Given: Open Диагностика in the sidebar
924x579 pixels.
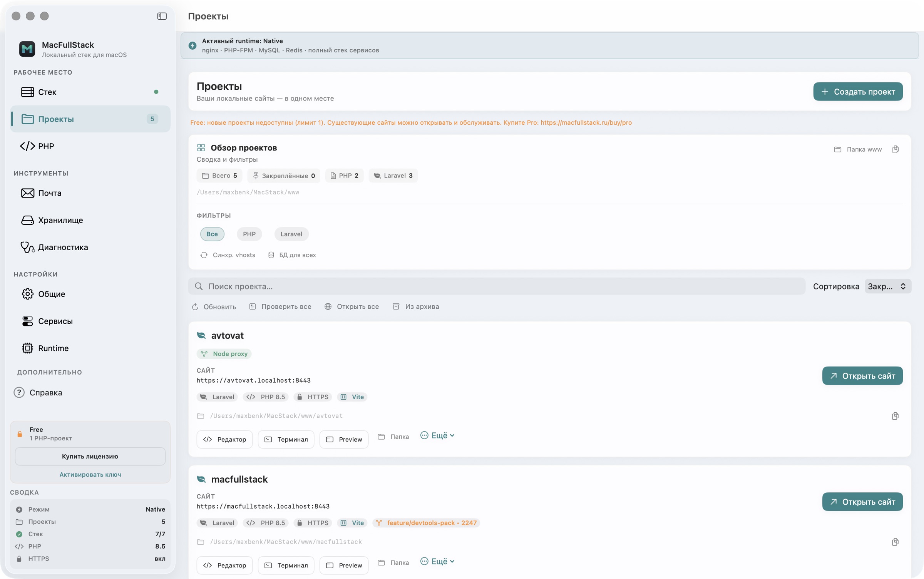Looking at the screenshot, I should click(x=90, y=247).
